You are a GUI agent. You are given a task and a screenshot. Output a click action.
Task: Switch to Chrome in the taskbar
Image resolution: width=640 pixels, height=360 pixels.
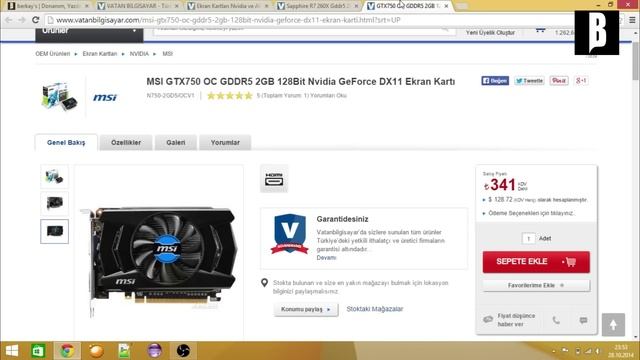[67, 351]
